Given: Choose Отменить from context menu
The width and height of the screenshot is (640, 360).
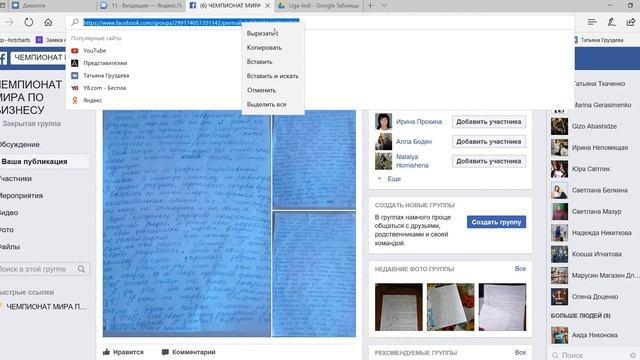Looking at the screenshot, I should coord(273,90).
